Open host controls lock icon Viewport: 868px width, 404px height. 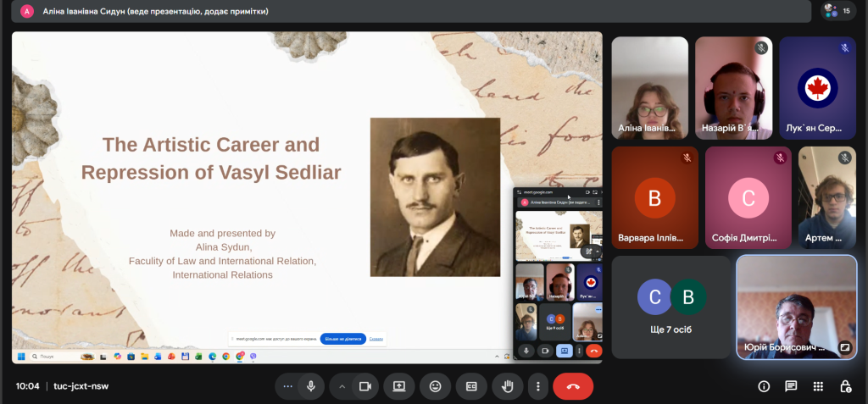coord(845,386)
